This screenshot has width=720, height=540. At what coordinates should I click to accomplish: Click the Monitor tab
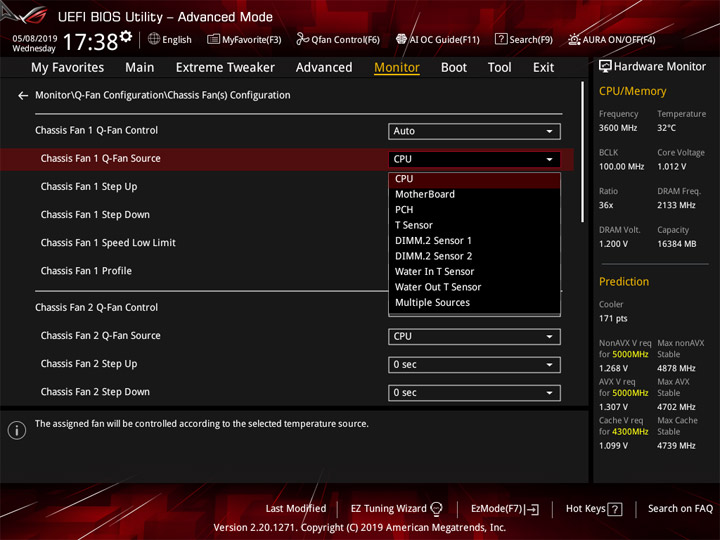click(397, 68)
